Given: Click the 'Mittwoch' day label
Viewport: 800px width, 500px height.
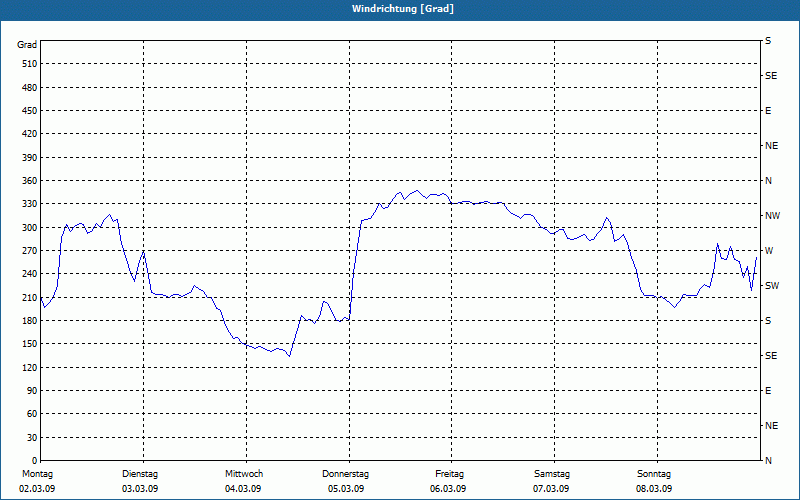Looking at the screenshot, I should (244, 474).
